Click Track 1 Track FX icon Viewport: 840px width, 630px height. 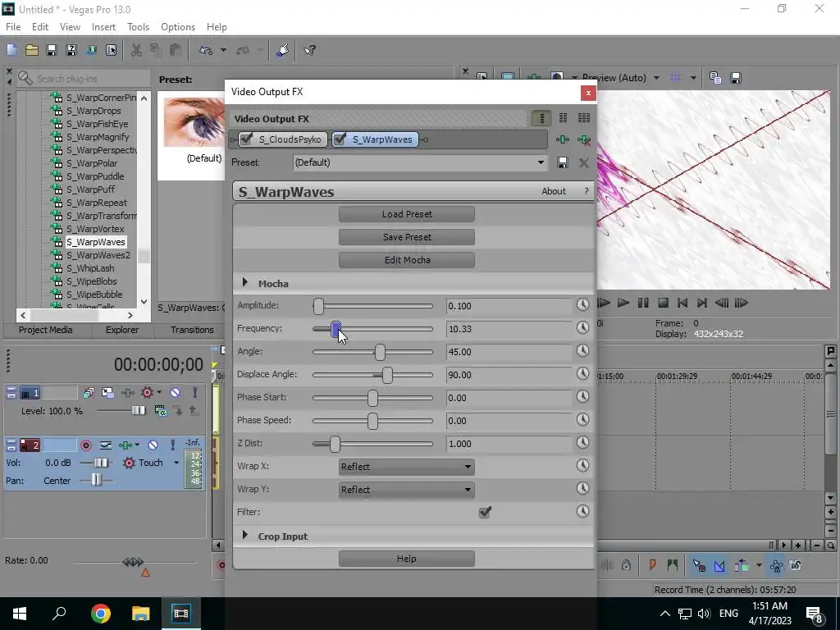[127, 393]
